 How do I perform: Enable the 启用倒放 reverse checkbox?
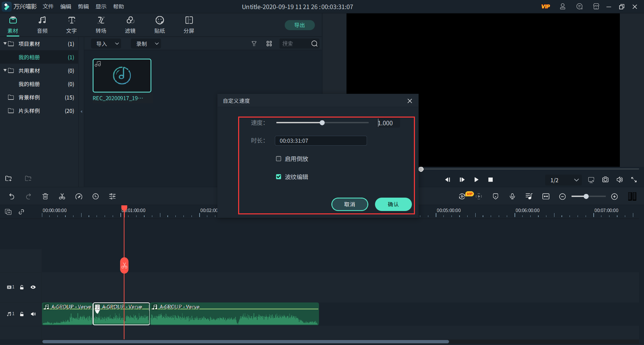(278, 159)
